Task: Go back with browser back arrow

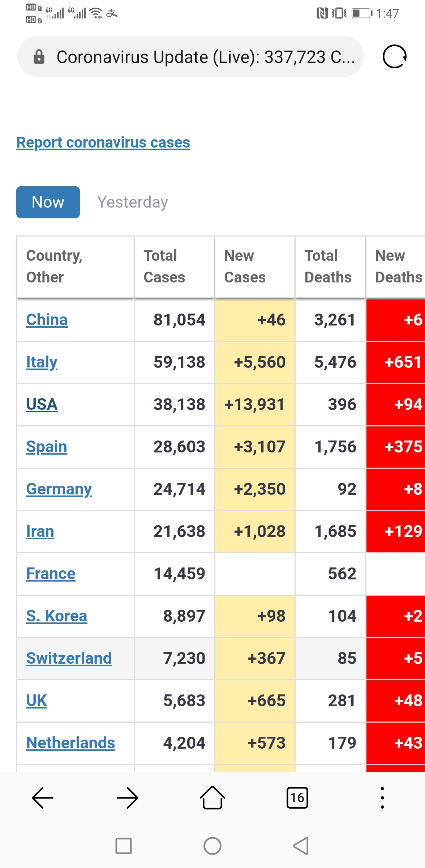Action: click(43, 797)
